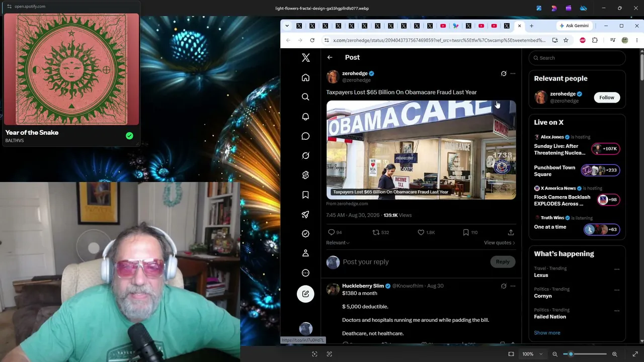
Task: Open more options for Lexus trend
Action: (x=617, y=269)
